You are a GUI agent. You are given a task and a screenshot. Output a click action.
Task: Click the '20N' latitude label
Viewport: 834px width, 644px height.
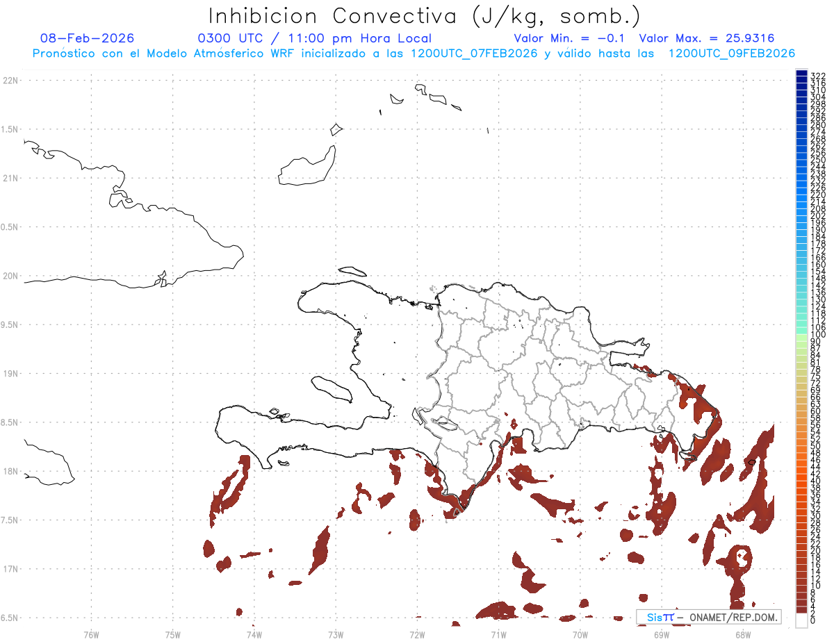10,276
